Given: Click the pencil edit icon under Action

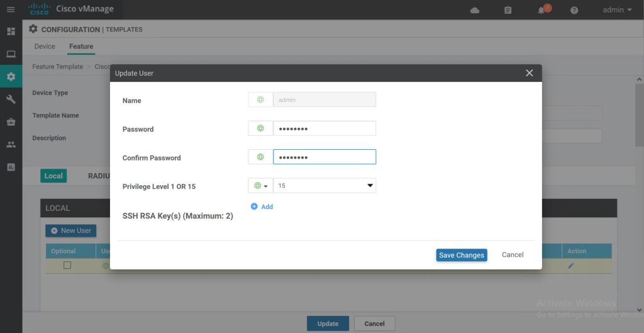Looking at the screenshot, I should pyautogui.click(x=571, y=266).
